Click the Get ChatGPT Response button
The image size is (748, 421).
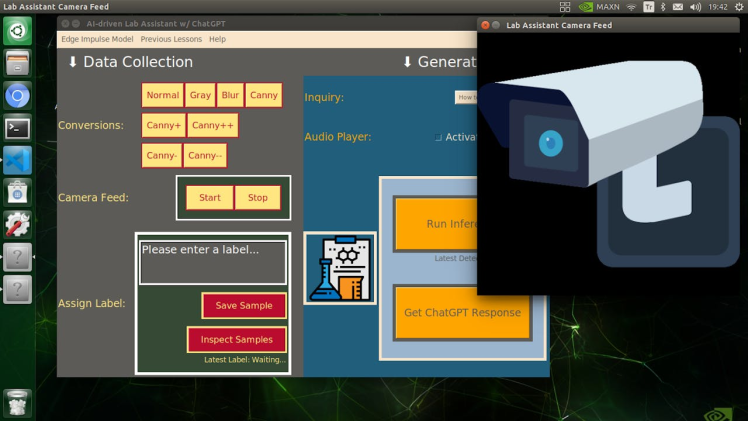point(462,313)
